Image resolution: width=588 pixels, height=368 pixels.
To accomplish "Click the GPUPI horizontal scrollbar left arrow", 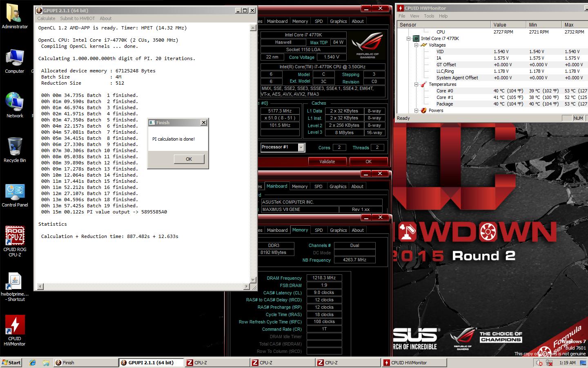I will tap(40, 287).
